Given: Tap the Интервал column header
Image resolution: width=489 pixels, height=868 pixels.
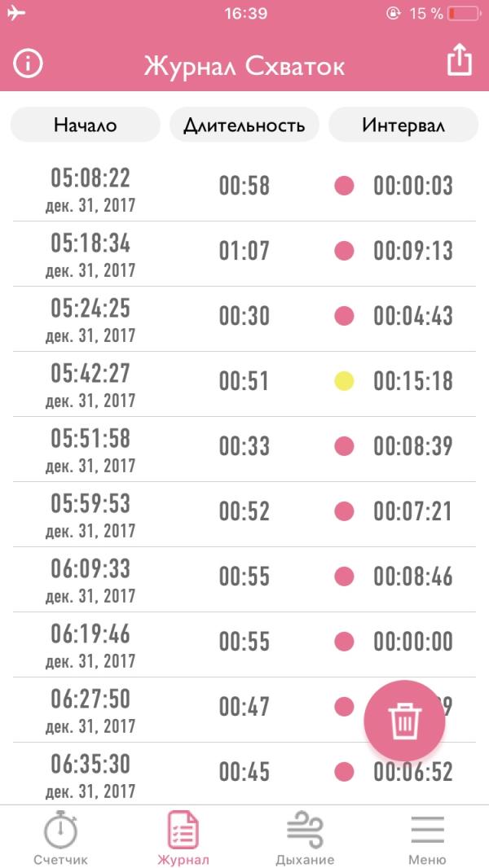Looking at the screenshot, I should pyautogui.click(x=403, y=125).
